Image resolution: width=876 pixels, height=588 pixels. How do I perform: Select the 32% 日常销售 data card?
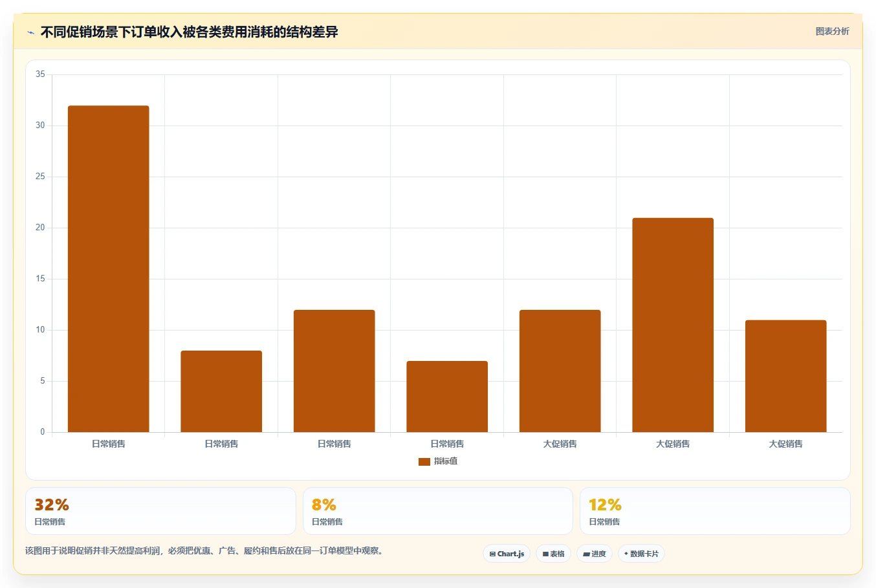coord(160,511)
